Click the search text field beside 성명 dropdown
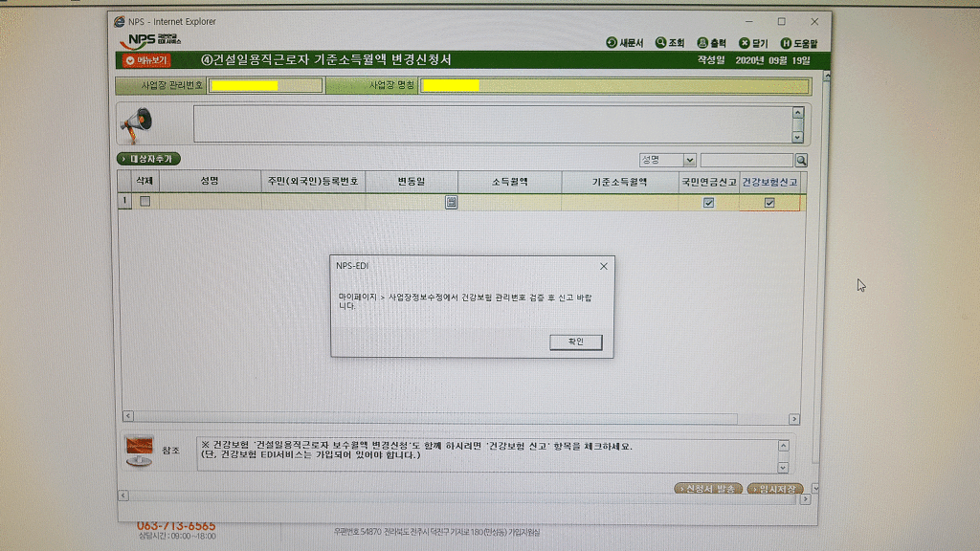Viewport: 980px width, 551px height. tap(746, 160)
